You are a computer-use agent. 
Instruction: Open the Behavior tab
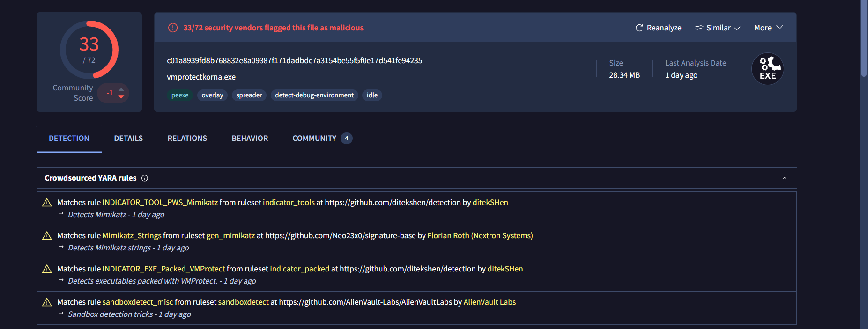(x=250, y=139)
